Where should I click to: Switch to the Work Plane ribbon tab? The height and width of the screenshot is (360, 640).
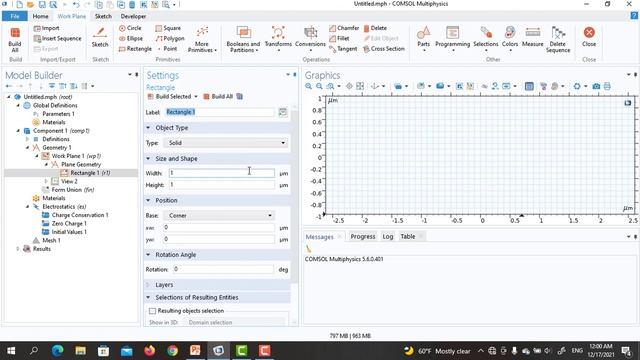tap(71, 16)
